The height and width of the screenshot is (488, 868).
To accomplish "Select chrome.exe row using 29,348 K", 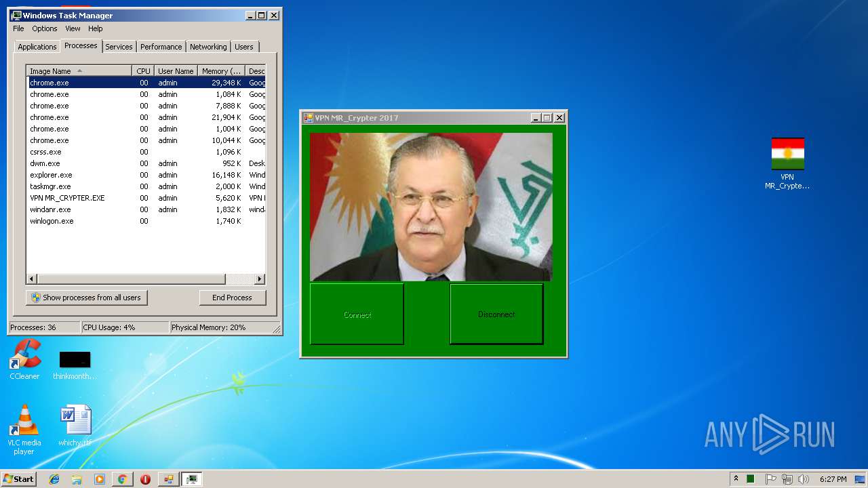I will pyautogui.click(x=146, y=83).
